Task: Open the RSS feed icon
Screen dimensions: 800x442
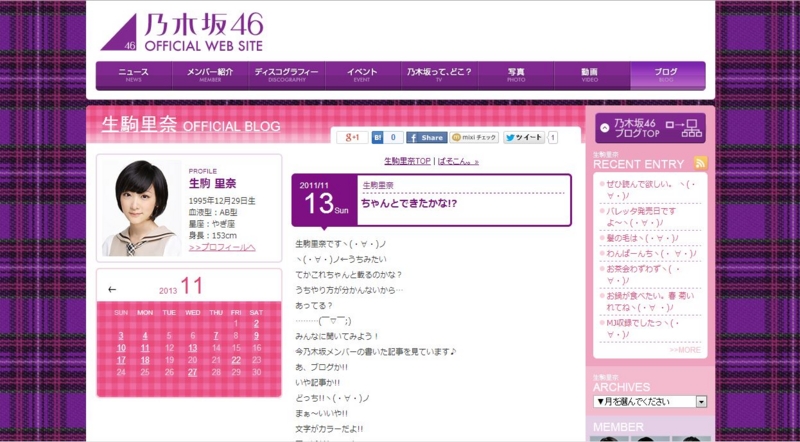Action: pos(701,163)
